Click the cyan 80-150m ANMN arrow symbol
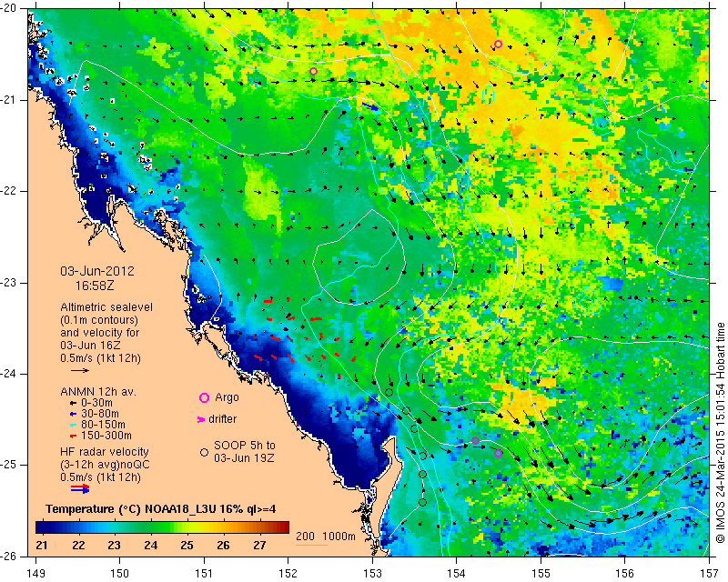 pyautogui.click(x=73, y=425)
